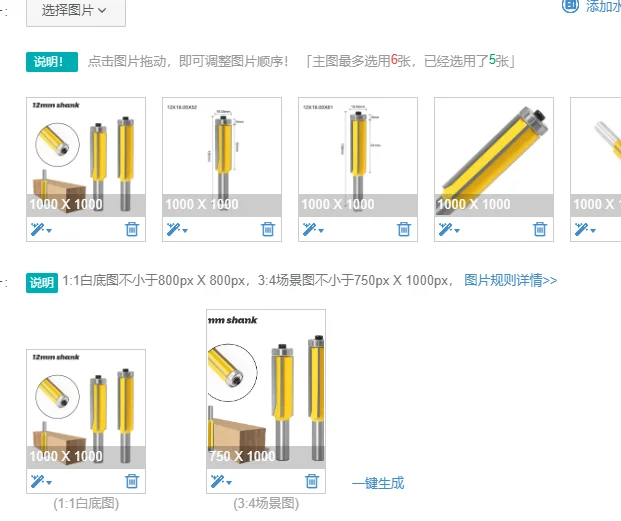Open the 选择图片 dropdown

(76, 12)
